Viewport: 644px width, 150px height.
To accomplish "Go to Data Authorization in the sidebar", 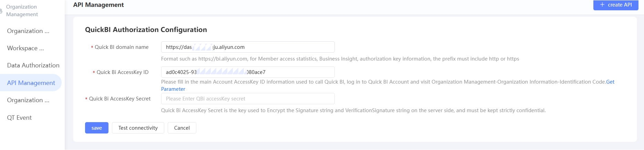I will coord(33,65).
